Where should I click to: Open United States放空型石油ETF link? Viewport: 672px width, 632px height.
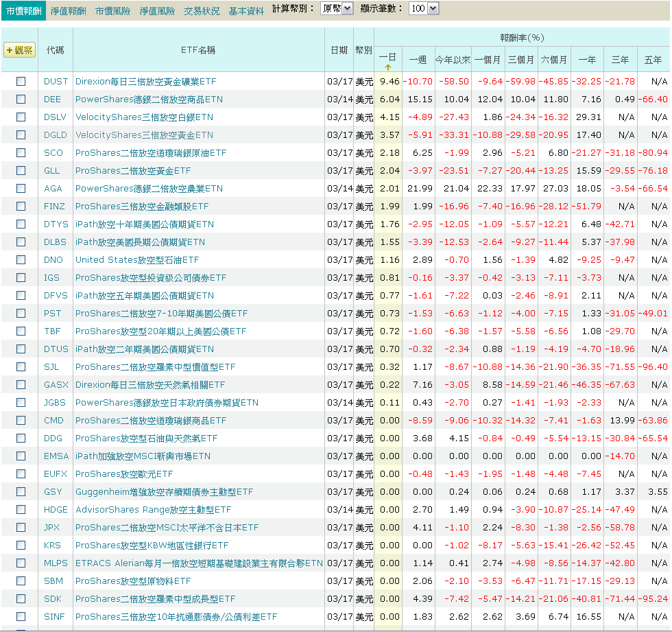pos(137,260)
